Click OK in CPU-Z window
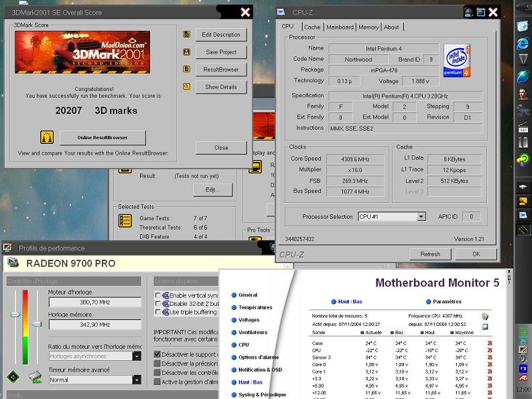 pyautogui.click(x=476, y=254)
